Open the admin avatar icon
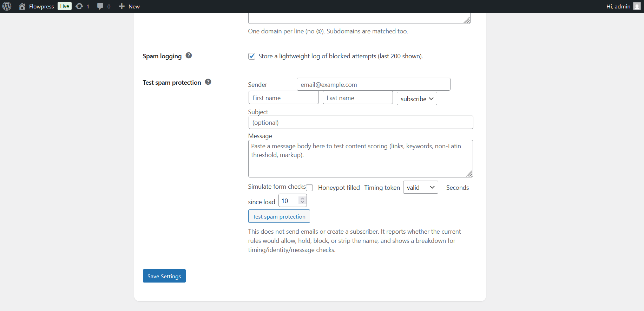The height and width of the screenshot is (311, 644). (x=637, y=6)
